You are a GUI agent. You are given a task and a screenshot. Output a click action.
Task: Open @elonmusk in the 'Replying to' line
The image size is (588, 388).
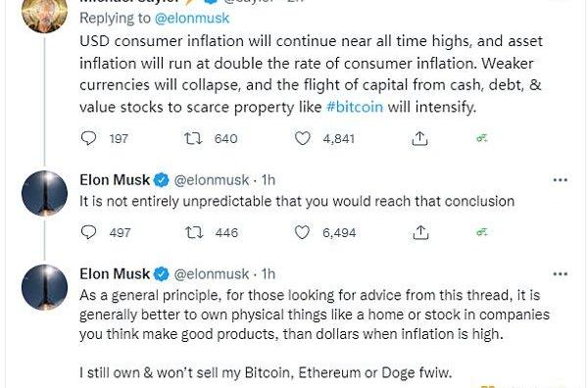tap(192, 18)
